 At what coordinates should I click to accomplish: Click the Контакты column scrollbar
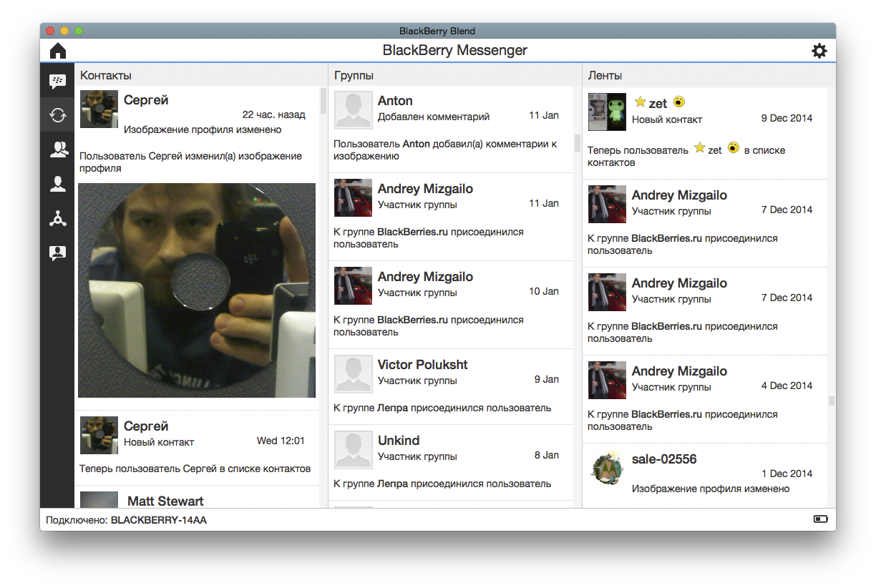click(323, 101)
